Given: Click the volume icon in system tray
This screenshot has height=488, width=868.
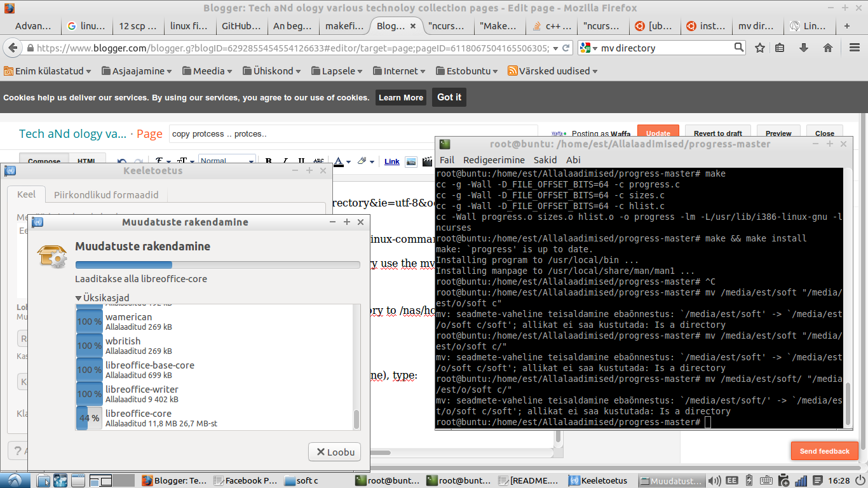Looking at the screenshot, I should coord(714,481).
